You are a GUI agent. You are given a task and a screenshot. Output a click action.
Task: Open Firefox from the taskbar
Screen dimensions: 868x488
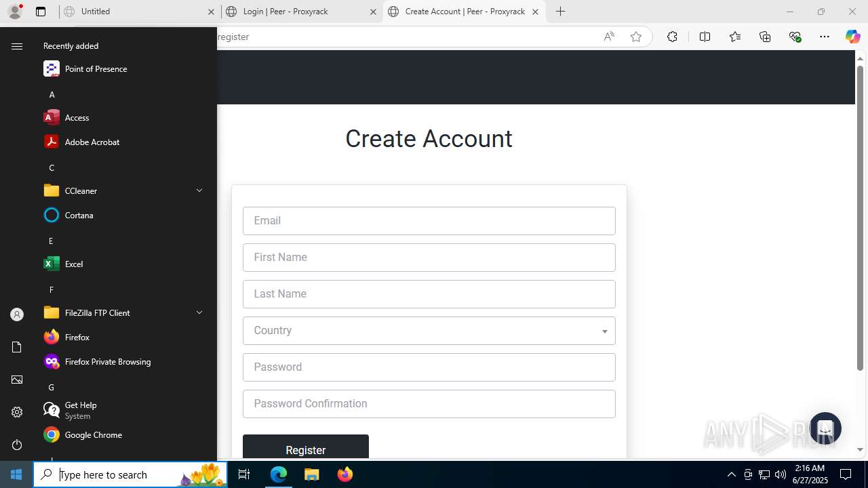pos(345,474)
